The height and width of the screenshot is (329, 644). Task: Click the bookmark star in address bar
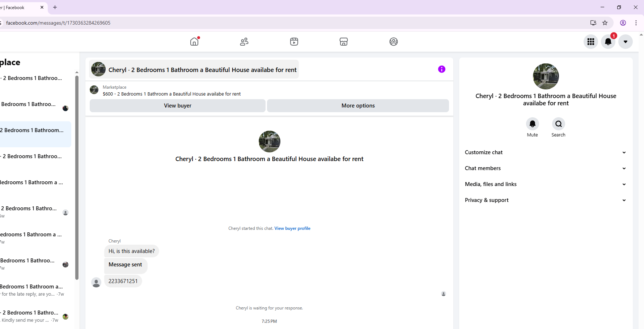tap(605, 23)
